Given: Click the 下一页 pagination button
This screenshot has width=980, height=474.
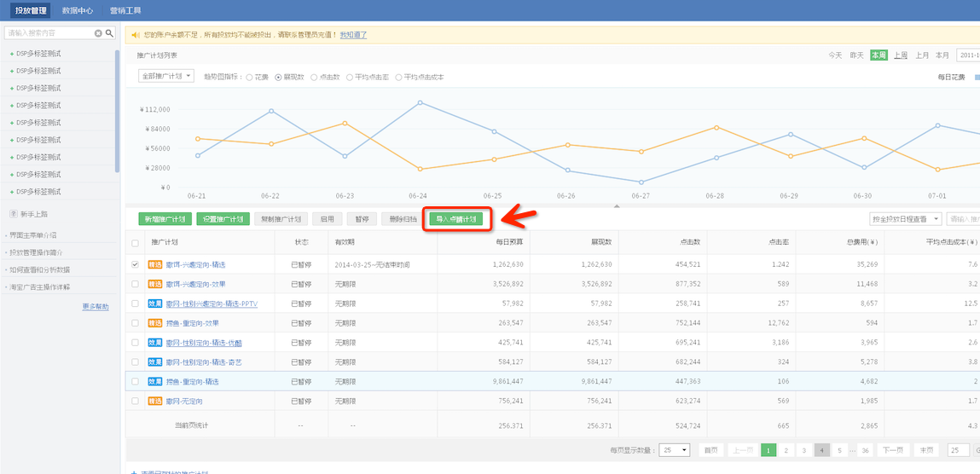Looking at the screenshot, I should pyautogui.click(x=892, y=450).
